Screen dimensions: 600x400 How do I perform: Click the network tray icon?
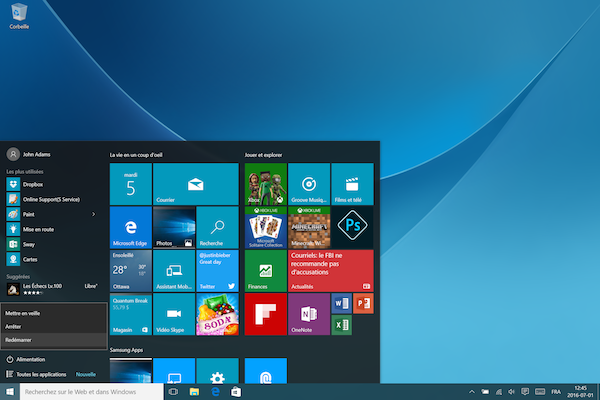(499, 392)
